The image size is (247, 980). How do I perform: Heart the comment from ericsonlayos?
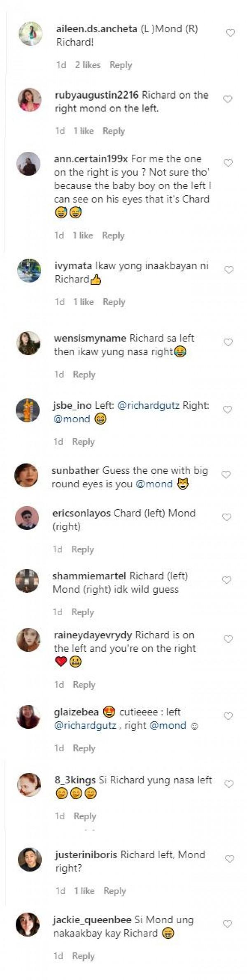227,517
